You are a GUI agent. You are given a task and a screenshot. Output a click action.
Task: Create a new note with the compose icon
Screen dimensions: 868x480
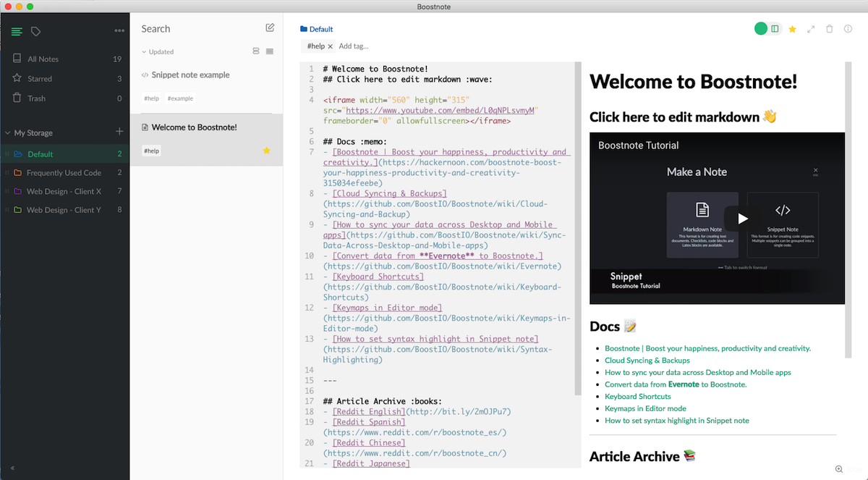(270, 28)
